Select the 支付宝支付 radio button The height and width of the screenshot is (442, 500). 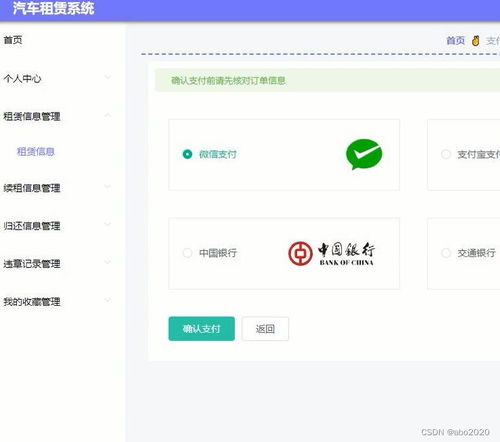coord(446,154)
